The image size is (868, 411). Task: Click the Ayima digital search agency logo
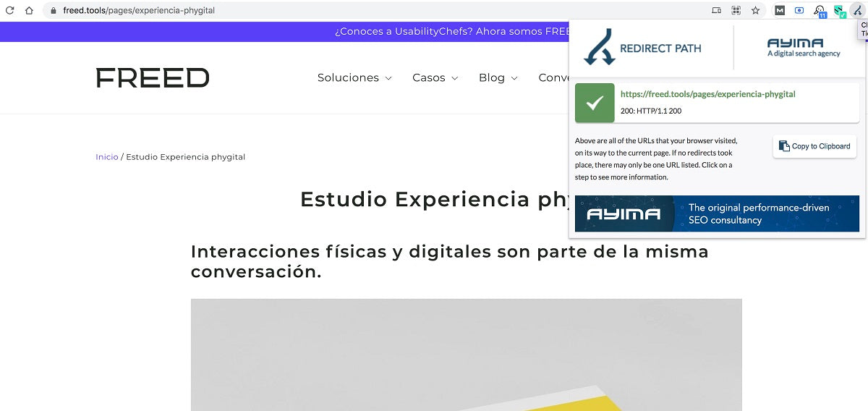pyautogui.click(x=804, y=48)
